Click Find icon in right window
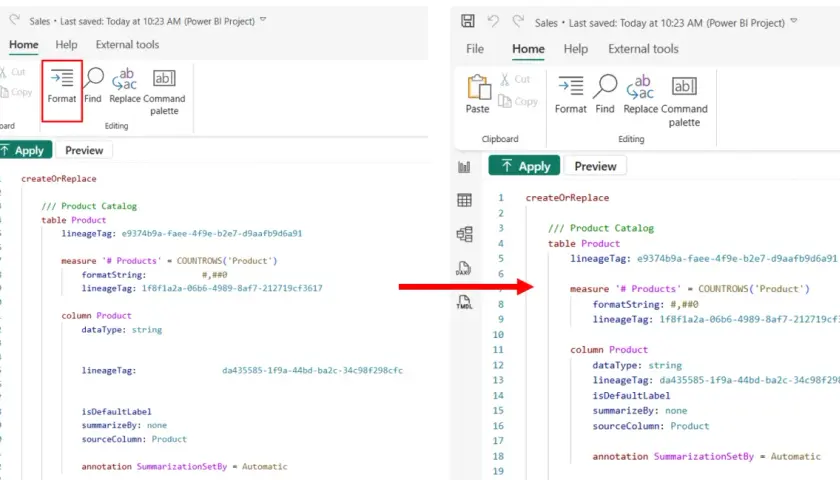This screenshot has width=840, height=480. pyautogui.click(x=605, y=86)
